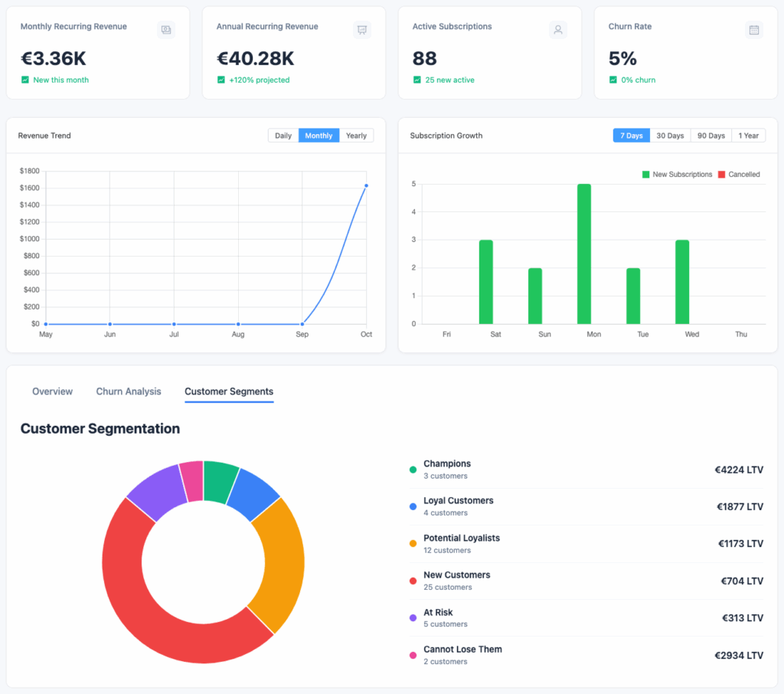
Task: Select the 30 Days subscription range
Action: click(670, 136)
